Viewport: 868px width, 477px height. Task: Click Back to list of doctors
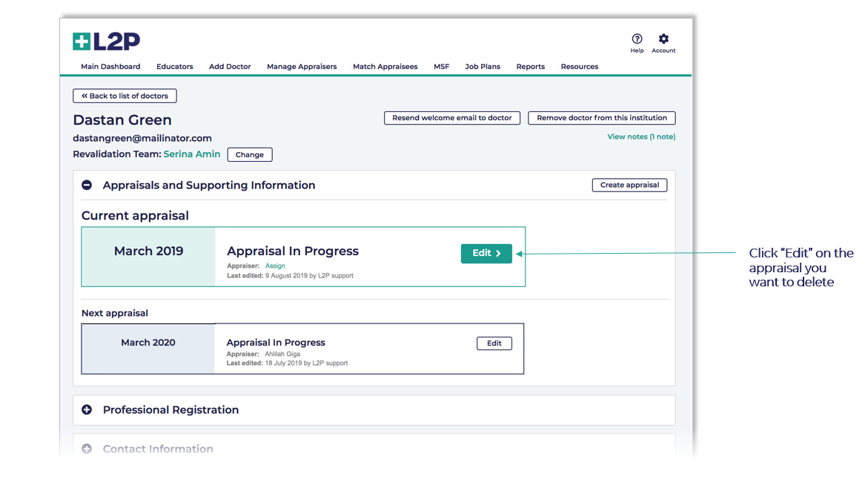click(x=125, y=96)
